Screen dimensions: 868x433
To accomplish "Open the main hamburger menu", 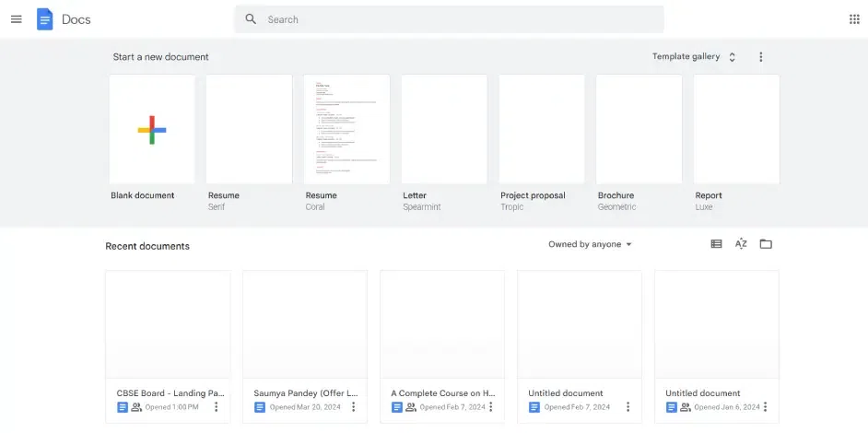I will (x=16, y=19).
